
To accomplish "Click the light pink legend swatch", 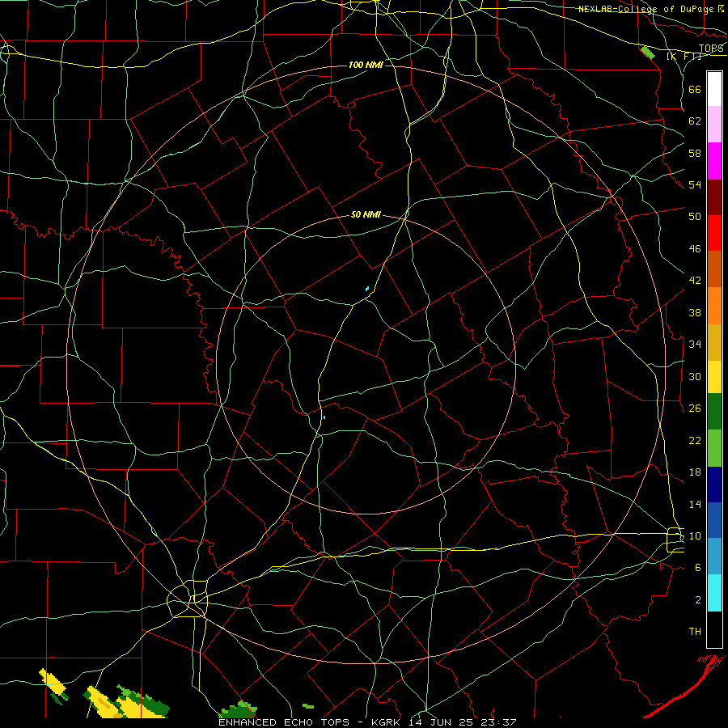I will pyautogui.click(x=714, y=125).
